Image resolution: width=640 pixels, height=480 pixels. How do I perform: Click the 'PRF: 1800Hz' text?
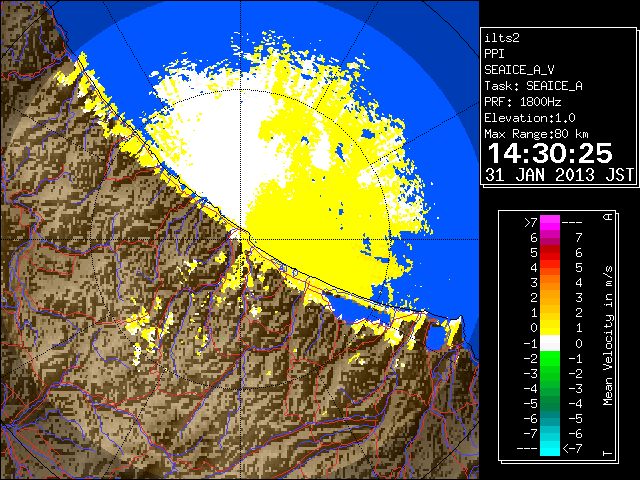522,102
